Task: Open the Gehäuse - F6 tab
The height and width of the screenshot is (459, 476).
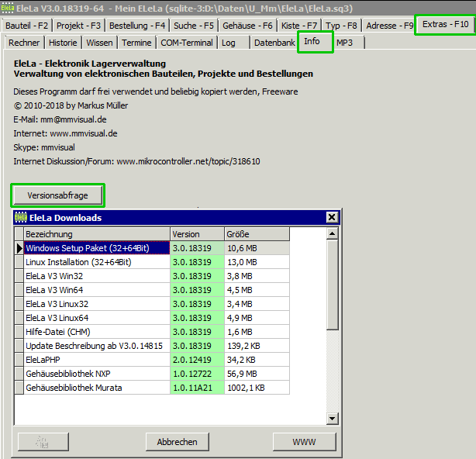Action: click(x=247, y=26)
